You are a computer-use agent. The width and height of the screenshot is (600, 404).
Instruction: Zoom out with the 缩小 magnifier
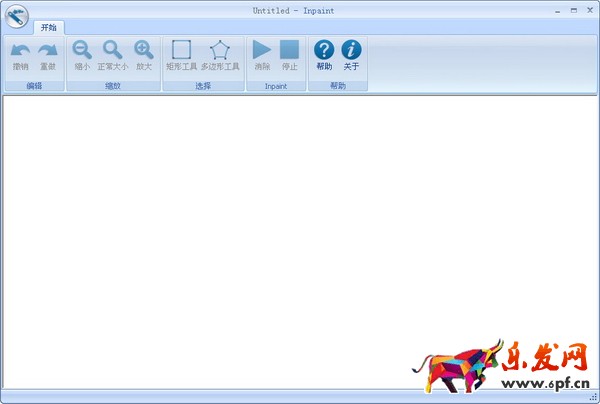(x=82, y=51)
